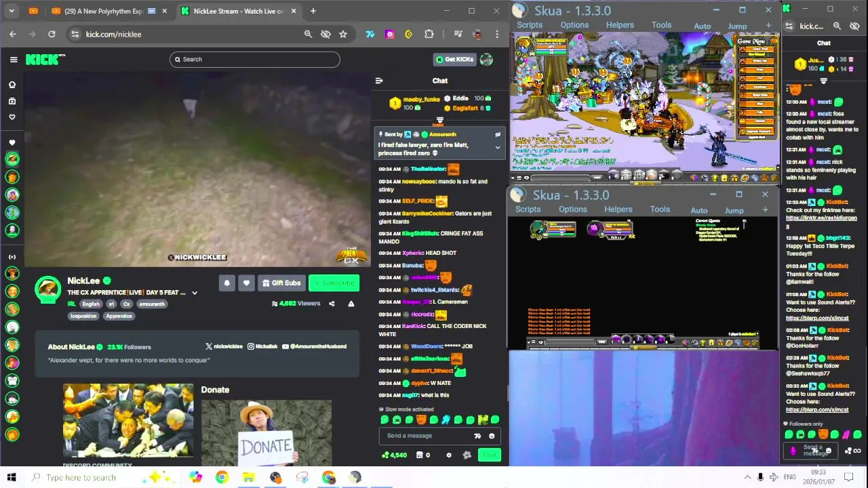Viewport: 868px width, 488px height.
Task: Open chat settings gear icon
Action: click(x=448, y=455)
